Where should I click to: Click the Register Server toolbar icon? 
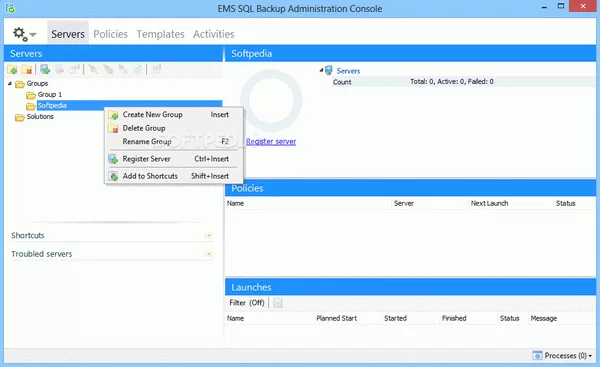click(45, 69)
